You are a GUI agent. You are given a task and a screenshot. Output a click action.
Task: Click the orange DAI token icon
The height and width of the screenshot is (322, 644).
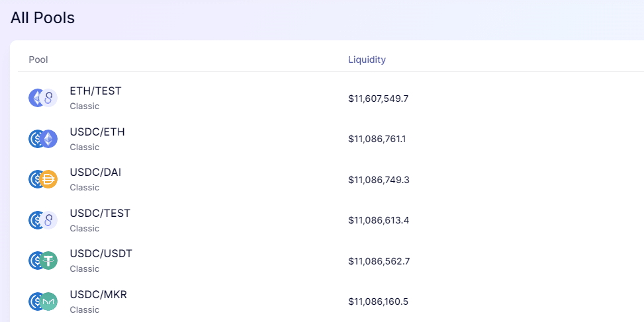pyautogui.click(x=48, y=179)
